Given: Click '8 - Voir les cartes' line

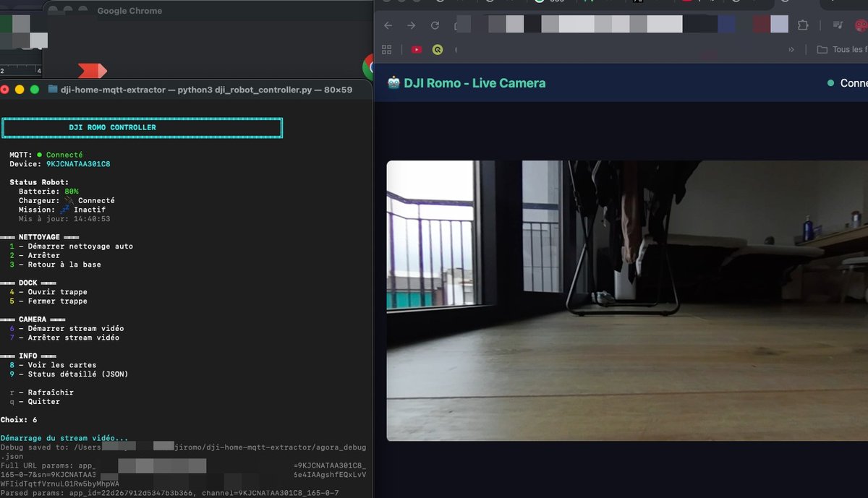Looking at the screenshot, I should pos(53,365).
